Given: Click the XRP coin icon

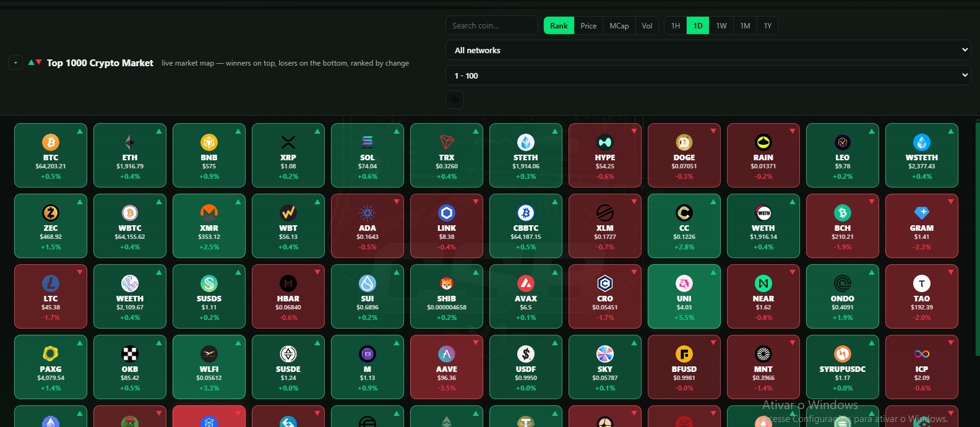Looking at the screenshot, I should point(288,142).
